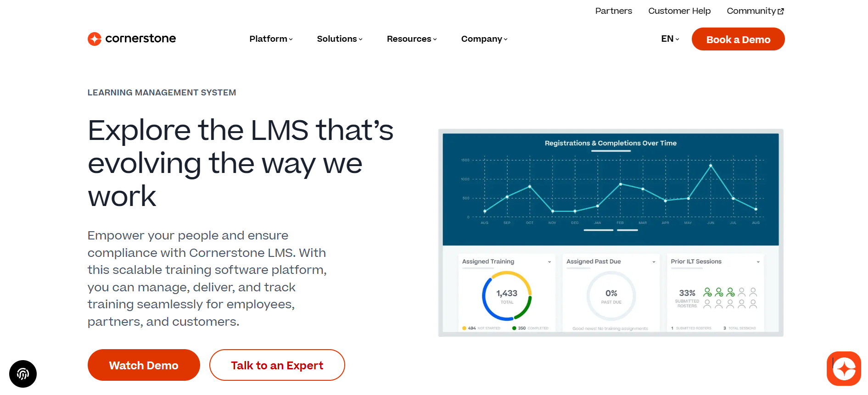The height and width of the screenshot is (395, 868).
Task: Click the LMS dashboard preview image
Action: (x=610, y=233)
